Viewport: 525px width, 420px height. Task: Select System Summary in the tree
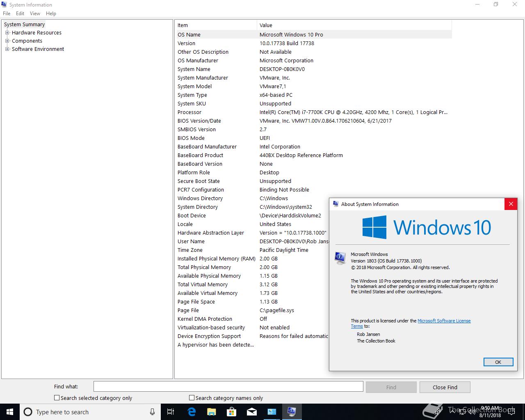click(24, 24)
